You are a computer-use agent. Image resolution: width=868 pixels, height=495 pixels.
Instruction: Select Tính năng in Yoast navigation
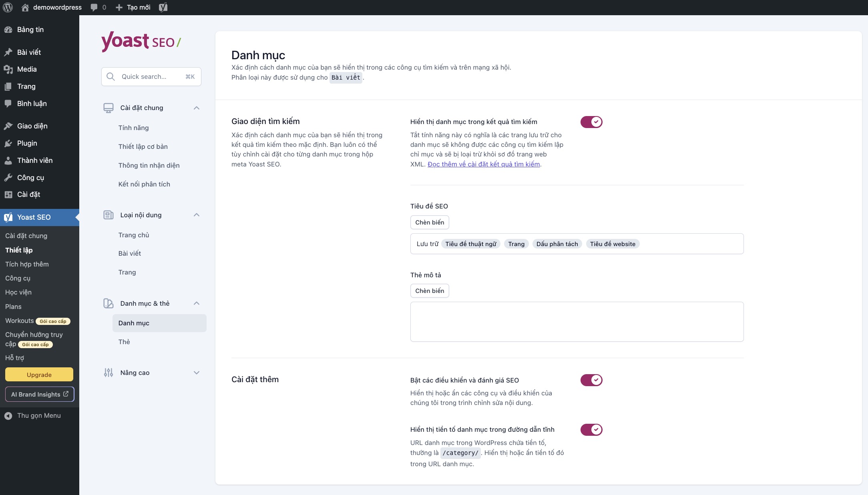click(x=133, y=128)
